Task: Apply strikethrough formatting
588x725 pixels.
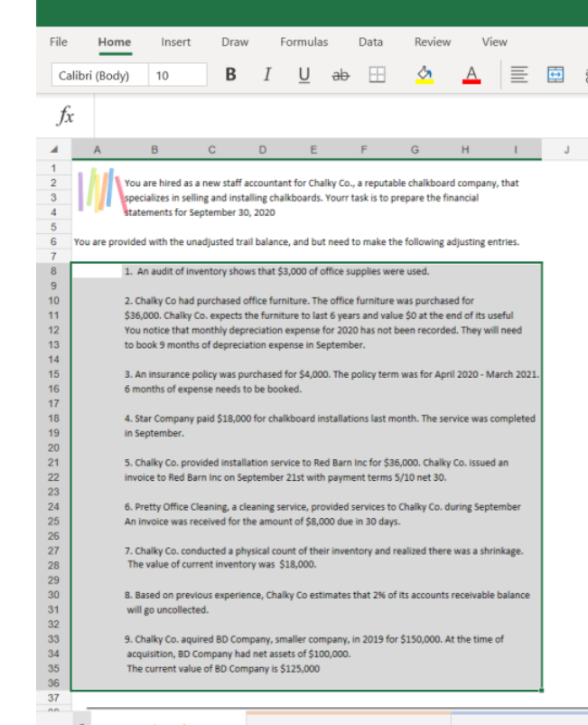Action: coord(341,75)
